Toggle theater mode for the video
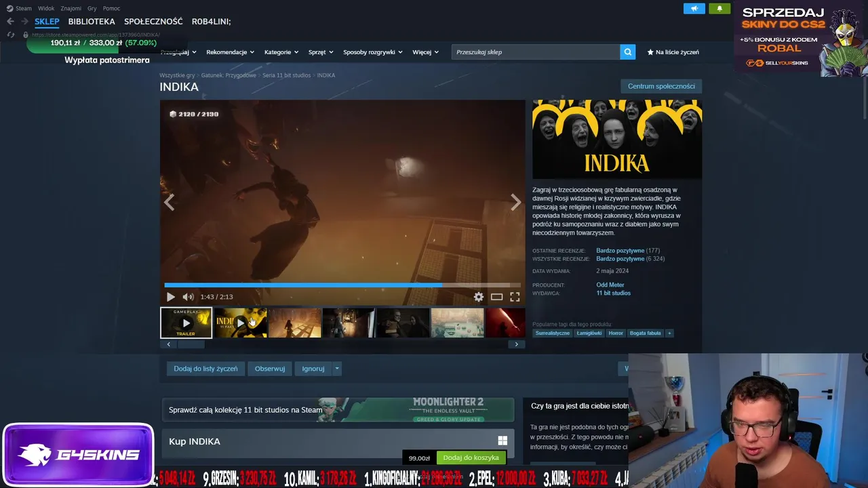Viewport: 868px width, 488px height. tap(496, 297)
